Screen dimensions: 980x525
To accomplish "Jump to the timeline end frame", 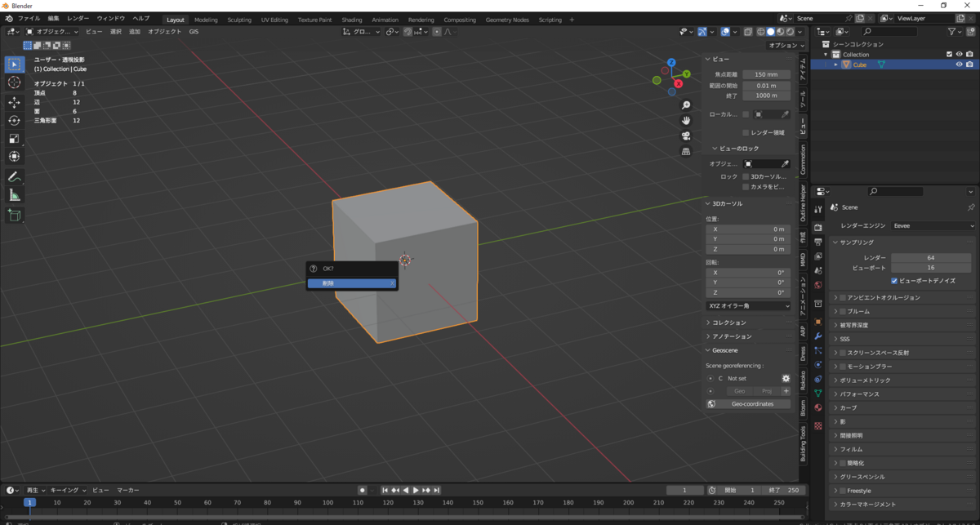I will 437,490.
